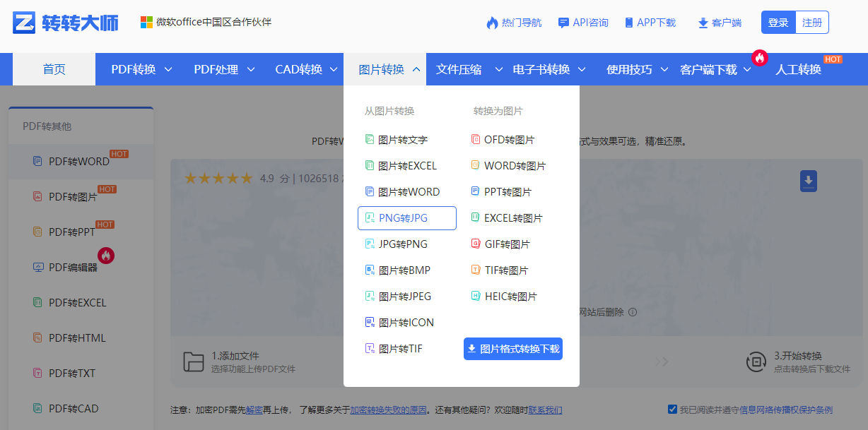This screenshot has height=430, width=868.
Task: Expand the PDF转换 dropdown menu
Action: click(x=139, y=68)
